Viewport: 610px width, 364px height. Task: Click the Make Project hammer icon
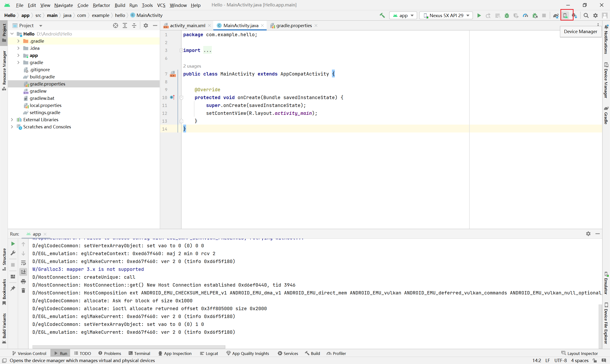point(382,15)
